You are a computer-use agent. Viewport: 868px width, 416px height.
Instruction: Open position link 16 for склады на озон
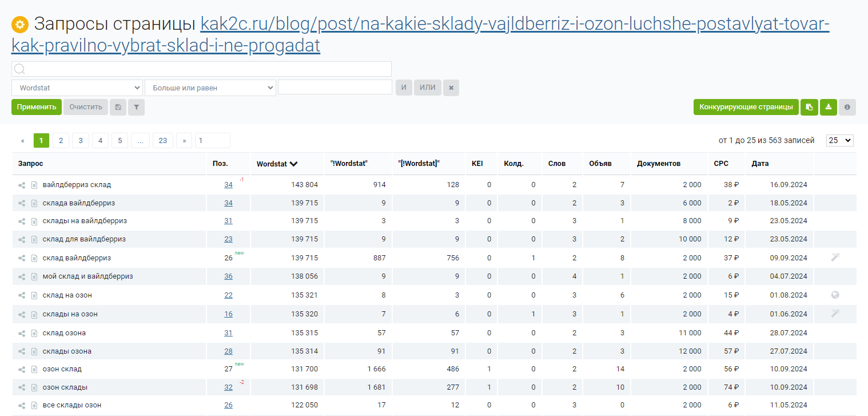coord(228,314)
